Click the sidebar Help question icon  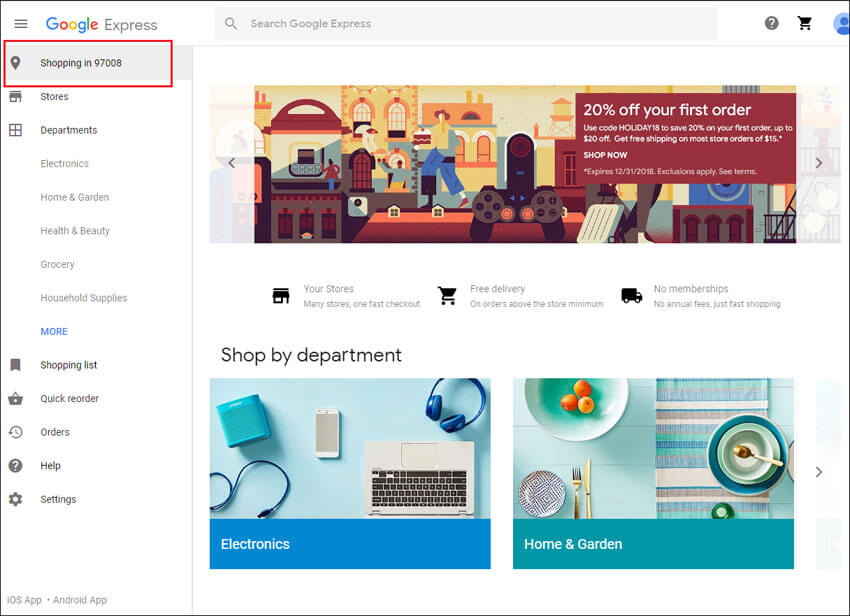16,466
